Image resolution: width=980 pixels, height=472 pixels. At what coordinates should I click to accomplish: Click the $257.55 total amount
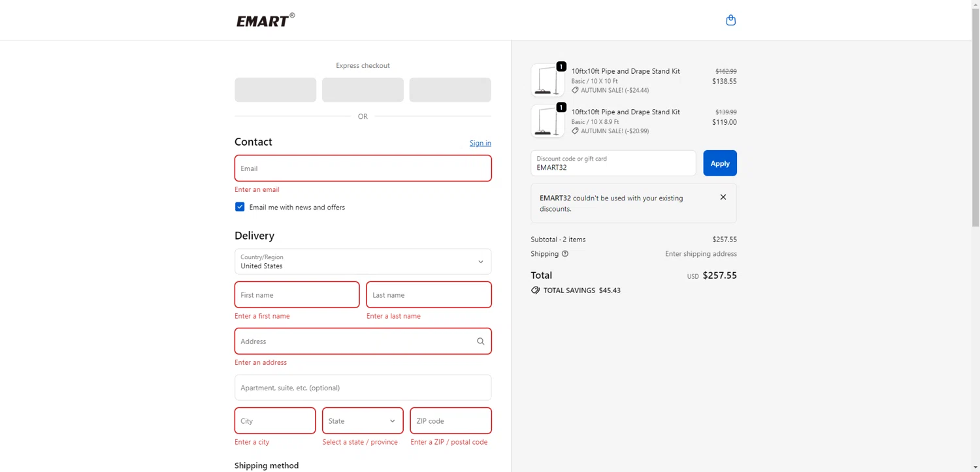(x=719, y=275)
